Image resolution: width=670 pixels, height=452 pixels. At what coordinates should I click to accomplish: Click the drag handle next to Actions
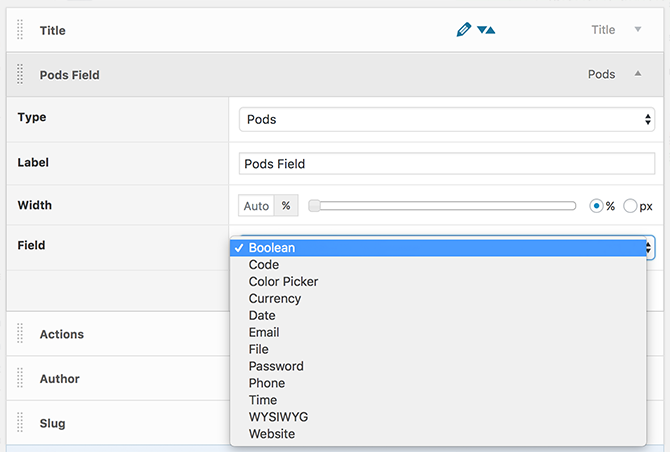pos(21,334)
